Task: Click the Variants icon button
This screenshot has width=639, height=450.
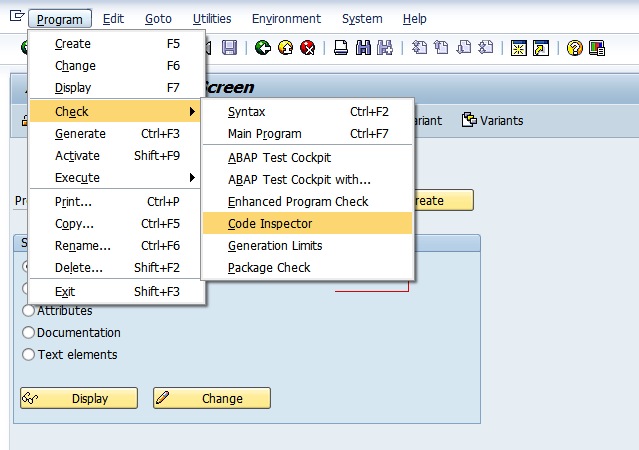Action: tap(492, 120)
